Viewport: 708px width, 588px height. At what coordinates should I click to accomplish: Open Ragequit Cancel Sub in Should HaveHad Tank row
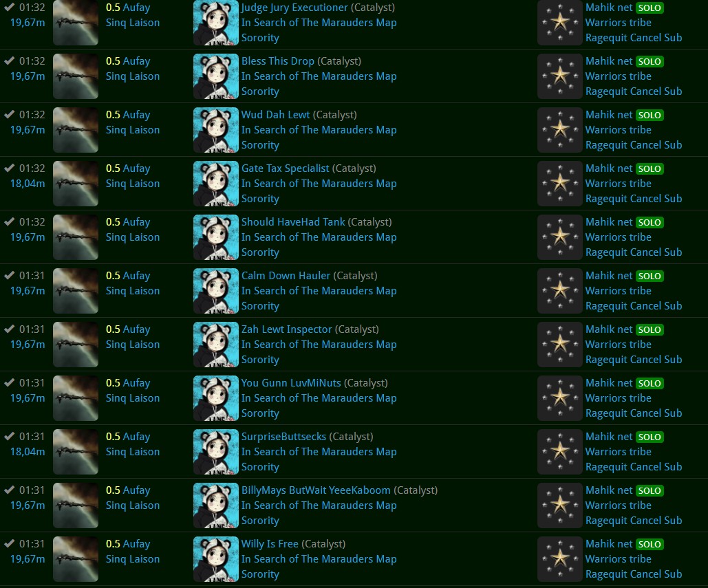tap(634, 252)
